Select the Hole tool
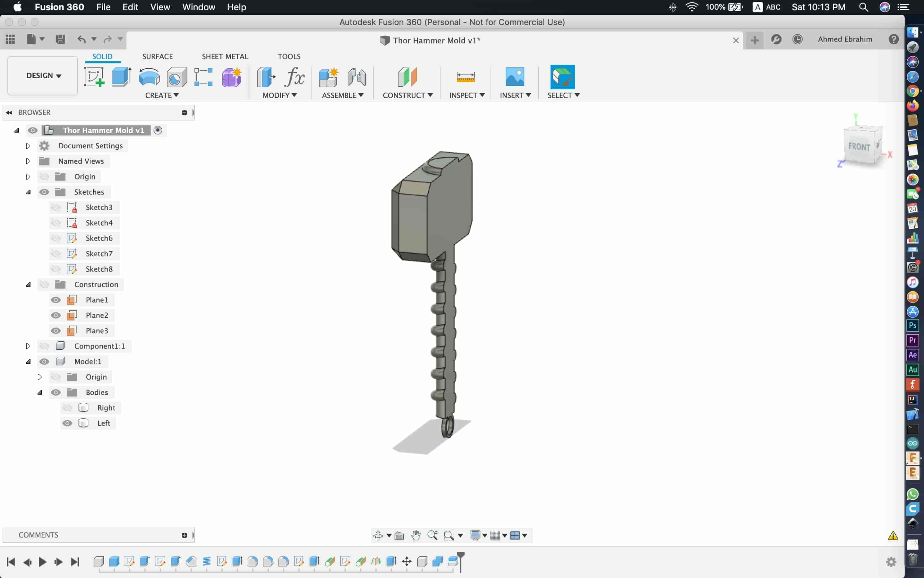924x578 pixels. click(x=177, y=77)
